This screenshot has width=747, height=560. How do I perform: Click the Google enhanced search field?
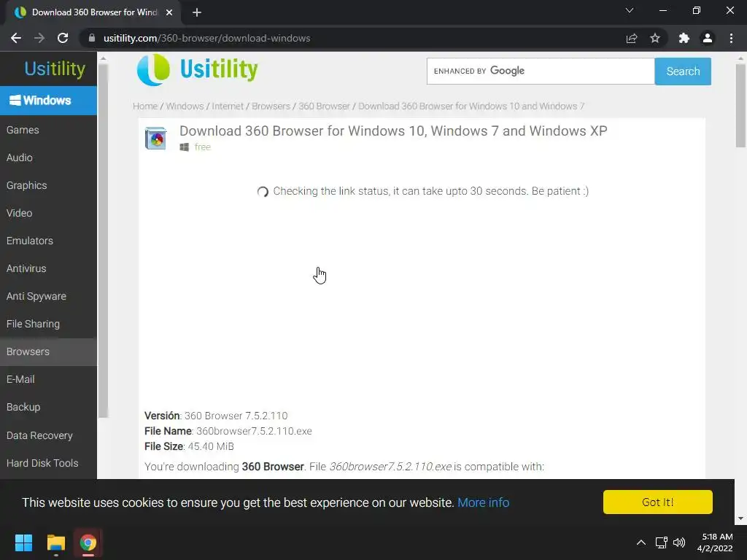pos(541,71)
